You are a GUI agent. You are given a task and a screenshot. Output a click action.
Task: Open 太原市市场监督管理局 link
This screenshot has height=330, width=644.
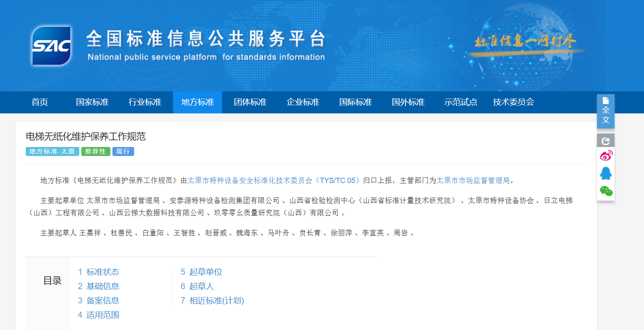pos(473,181)
